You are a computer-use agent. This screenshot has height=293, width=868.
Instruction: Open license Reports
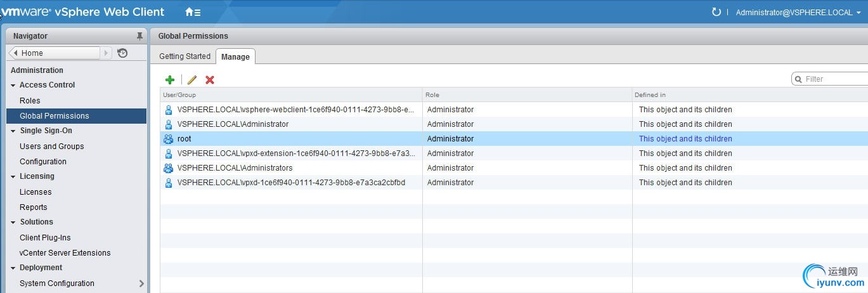(33, 207)
